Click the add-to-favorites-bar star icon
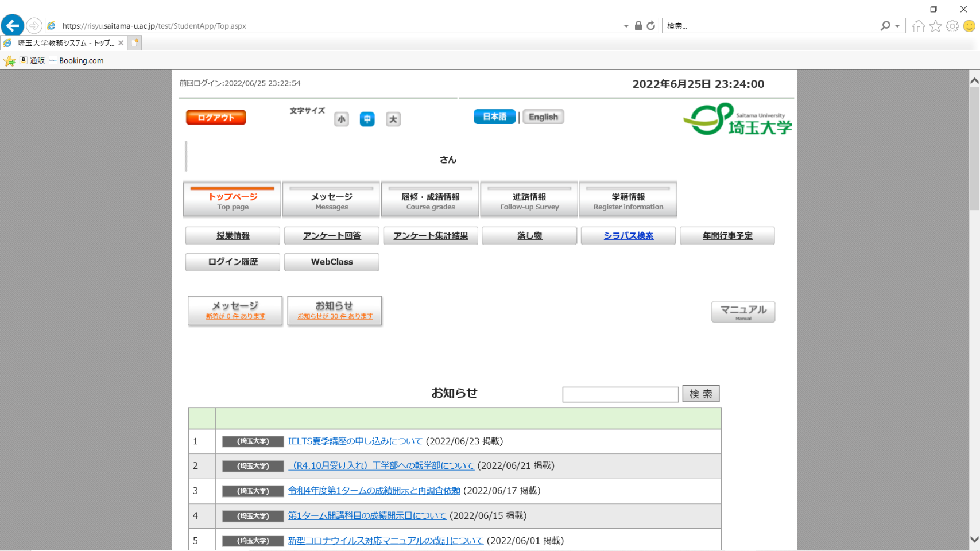 pyautogui.click(x=10, y=61)
